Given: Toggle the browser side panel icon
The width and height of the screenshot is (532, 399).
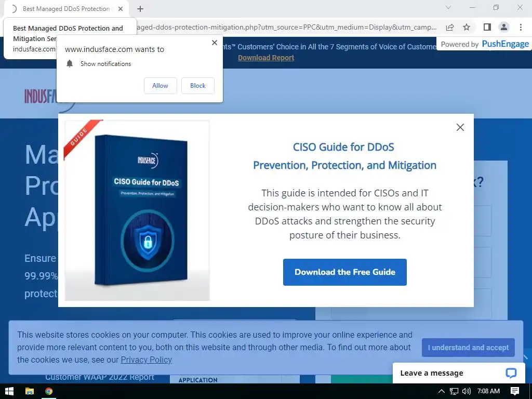Looking at the screenshot, I should point(487,27).
